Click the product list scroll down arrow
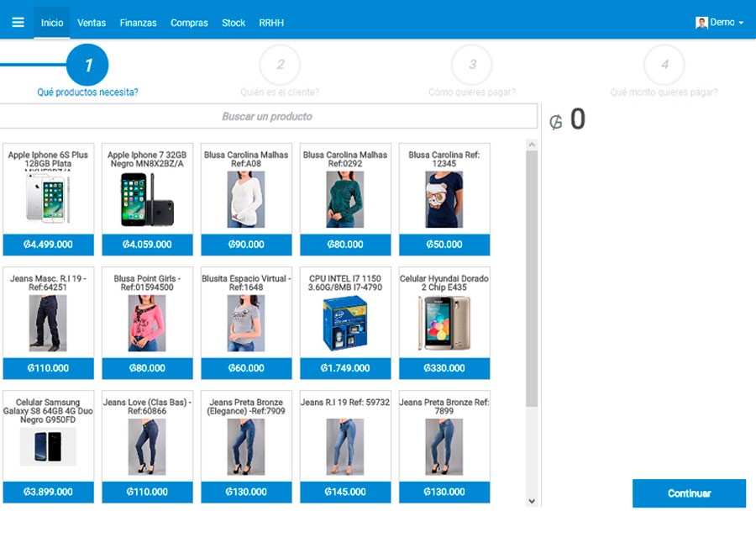 click(x=532, y=501)
